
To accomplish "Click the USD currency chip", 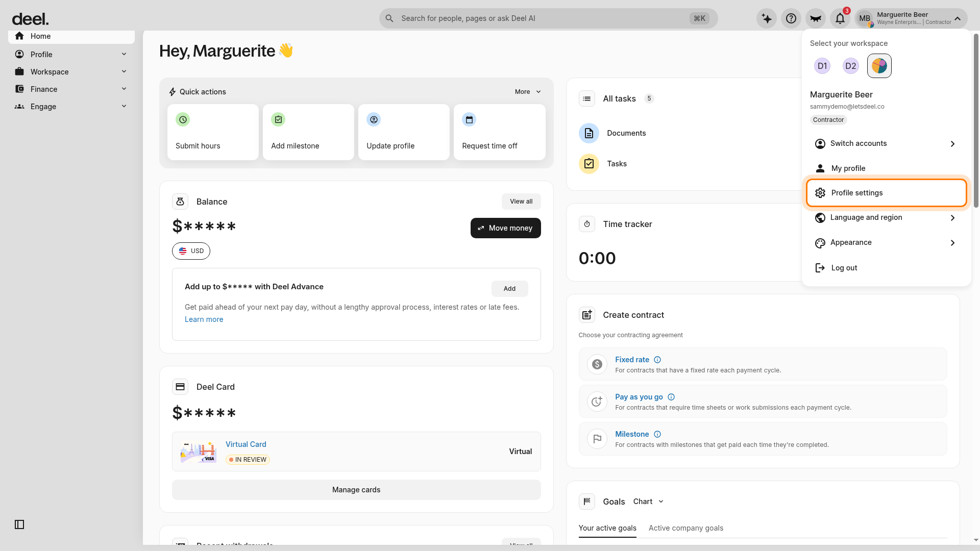I will click(x=191, y=251).
